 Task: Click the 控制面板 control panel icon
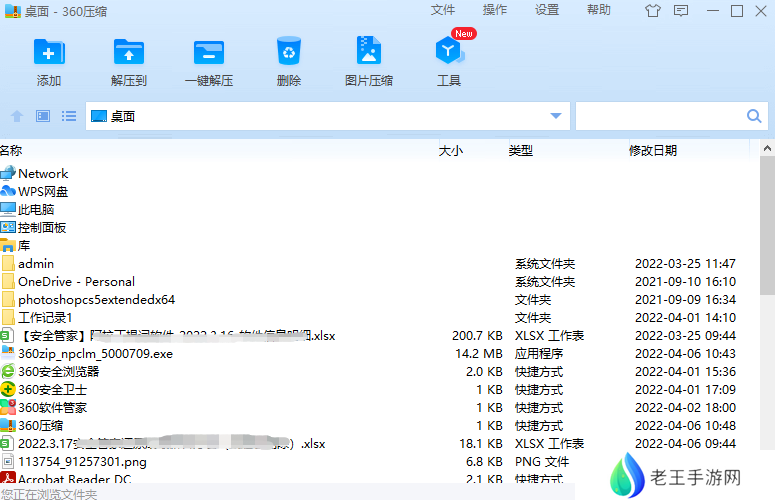tap(8, 227)
